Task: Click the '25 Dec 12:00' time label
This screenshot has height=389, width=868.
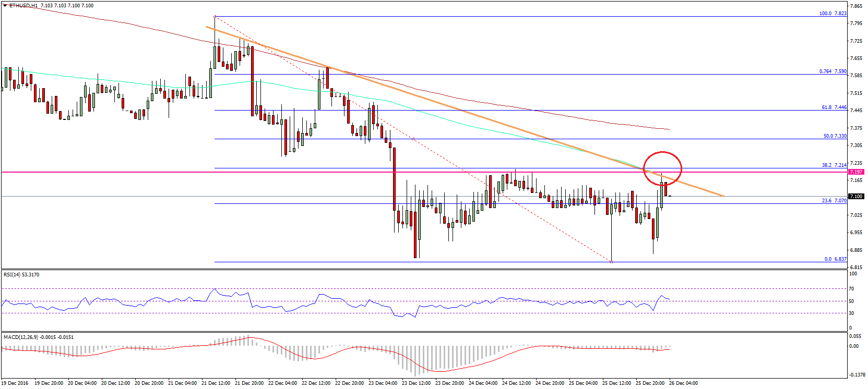Action: (617, 383)
